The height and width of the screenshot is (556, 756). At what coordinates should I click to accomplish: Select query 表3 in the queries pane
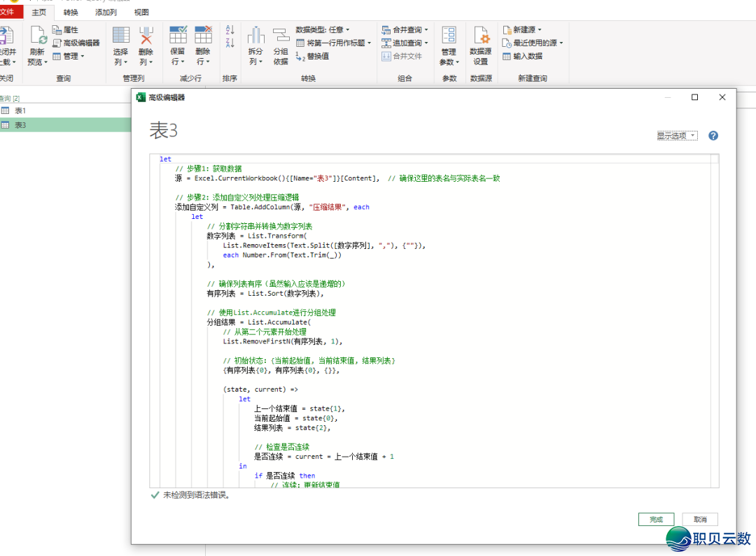point(66,125)
